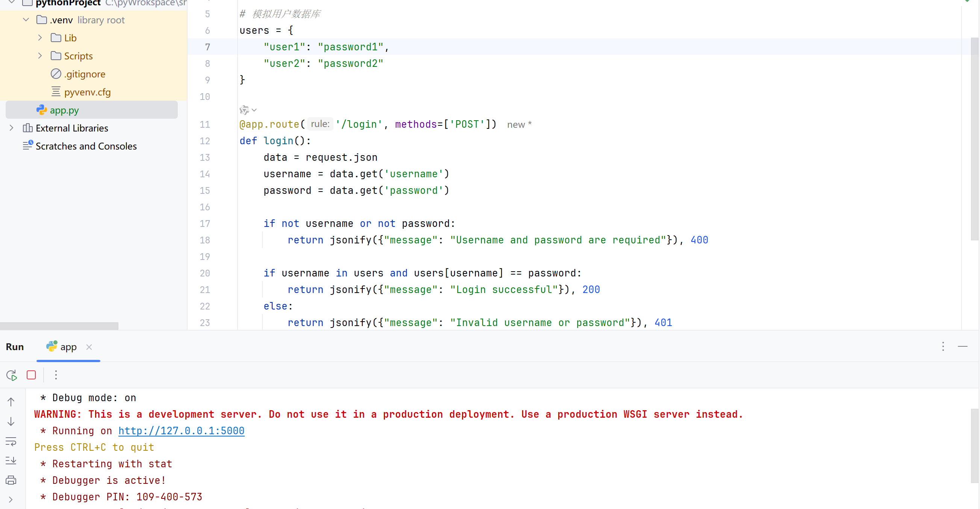Viewport: 980px width, 509px height.
Task: Stop the running app process
Action: pyautogui.click(x=31, y=375)
